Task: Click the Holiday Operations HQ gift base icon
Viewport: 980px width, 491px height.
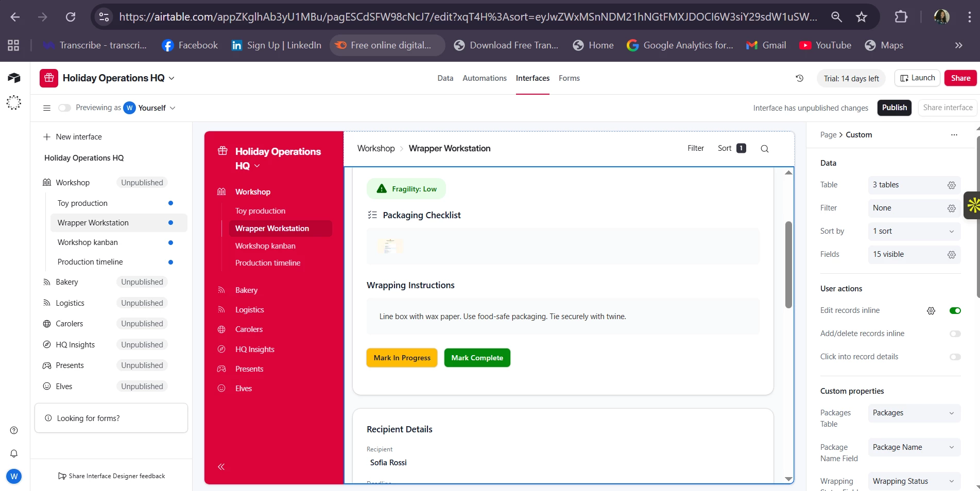Action: [49, 78]
